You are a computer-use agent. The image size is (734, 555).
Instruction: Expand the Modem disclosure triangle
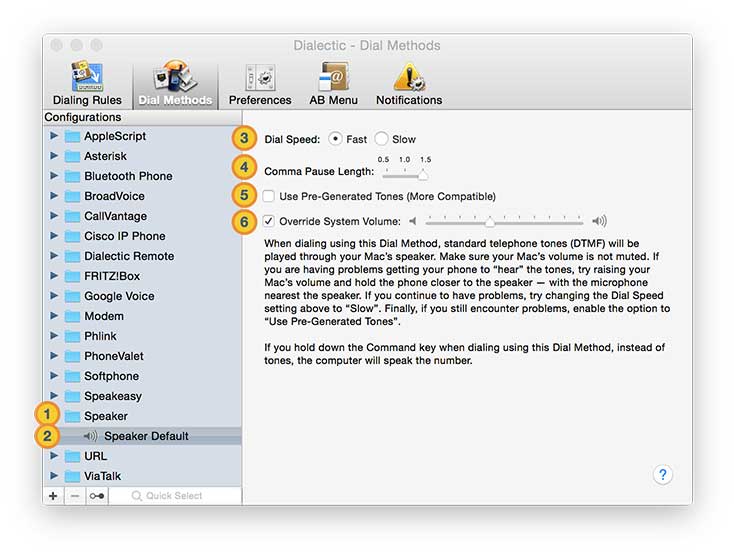[54, 316]
